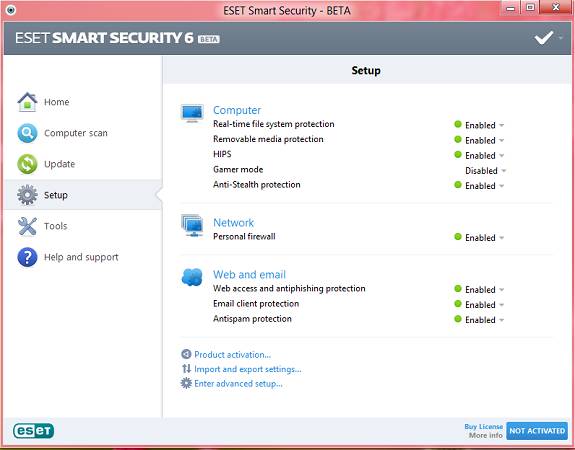
Task: Click green status dot for HIPS
Action: pyautogui.click(x=458, y=154)
